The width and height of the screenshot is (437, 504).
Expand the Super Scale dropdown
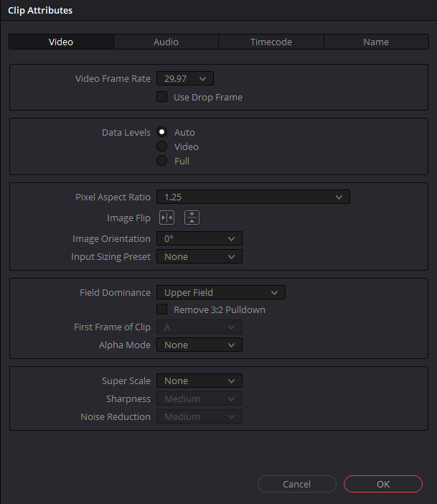(x=199, y=381)
